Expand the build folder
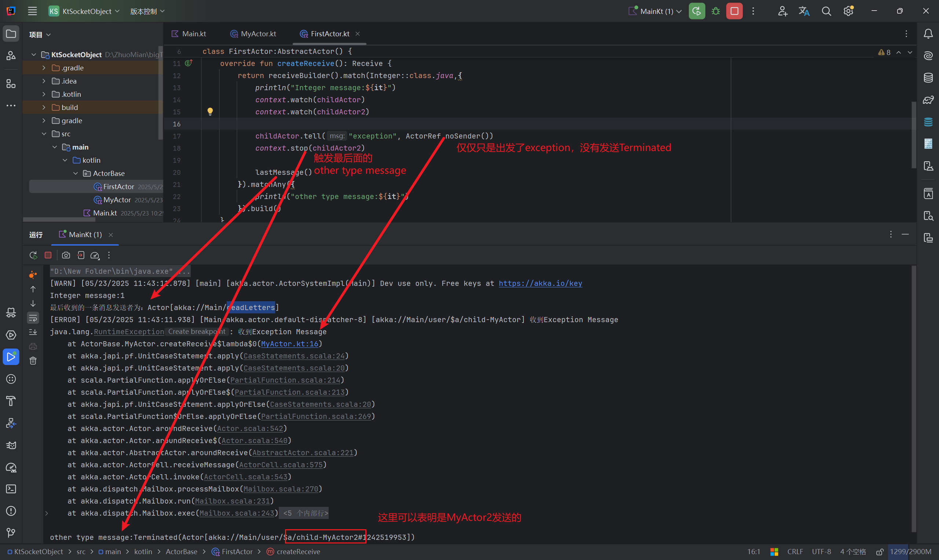The height and width of the screenshot is (560, 939). pos(44,107)
